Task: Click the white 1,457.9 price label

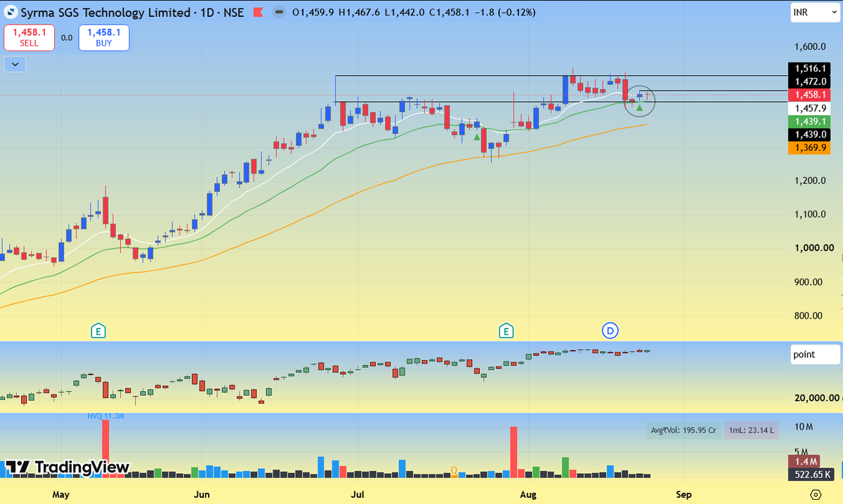Action: 810,108
